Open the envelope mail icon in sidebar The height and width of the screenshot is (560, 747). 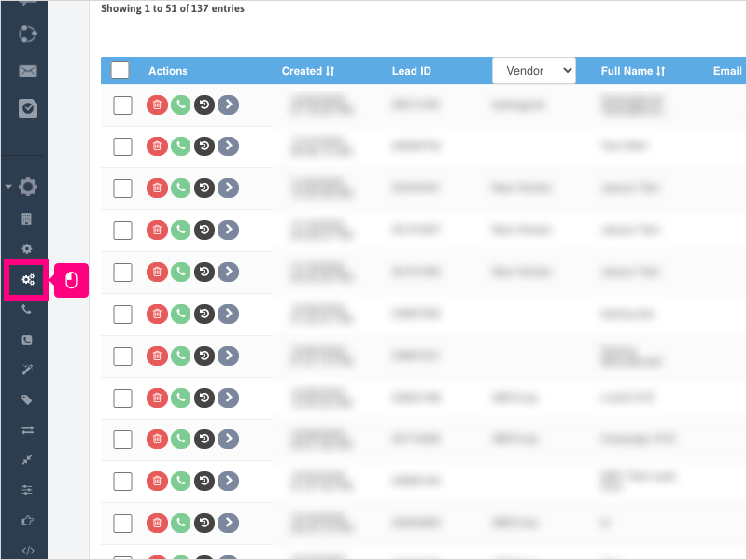(28, 71)
